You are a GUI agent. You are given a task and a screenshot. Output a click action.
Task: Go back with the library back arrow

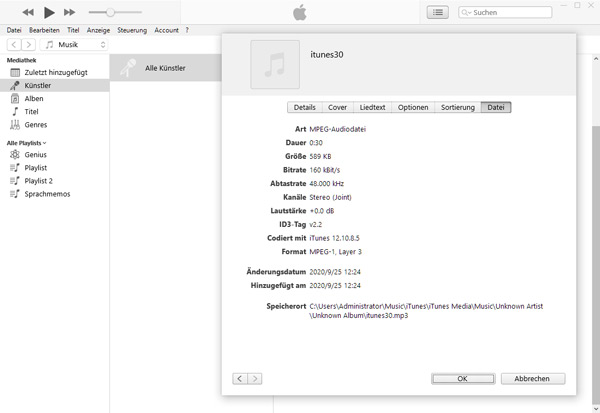[x=14, y=45]
